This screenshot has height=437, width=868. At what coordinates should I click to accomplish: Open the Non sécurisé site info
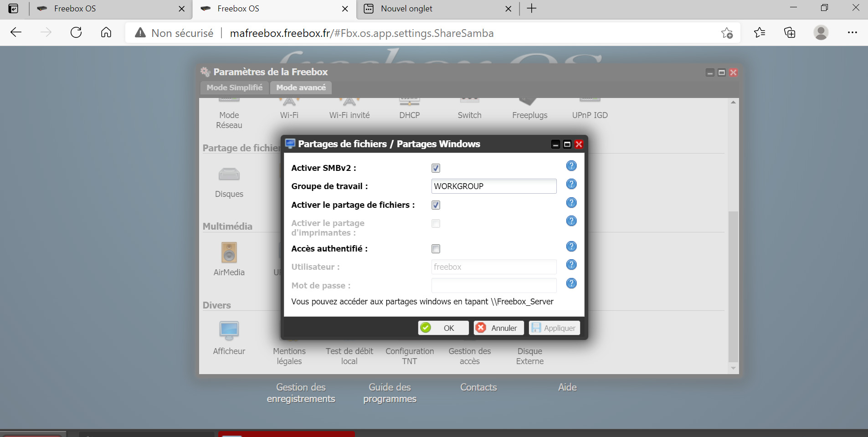[x=175, y=33]
